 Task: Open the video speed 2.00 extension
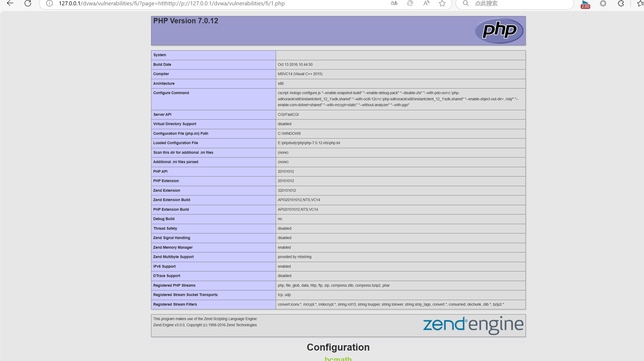click(x=585, y=4)
